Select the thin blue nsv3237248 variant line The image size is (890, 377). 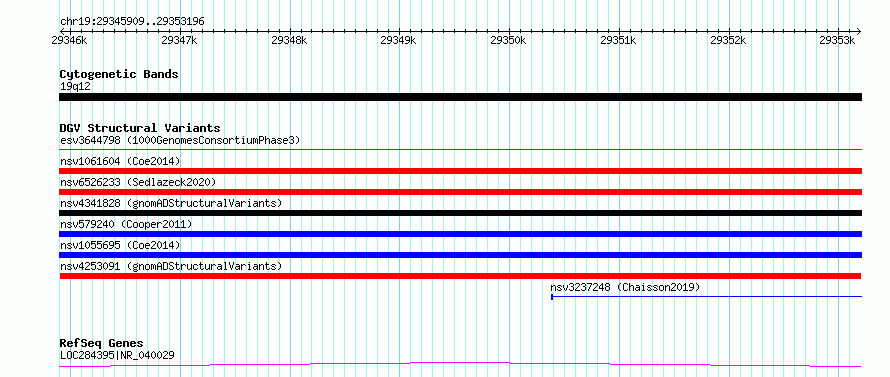pyautogui.click(x=707, y=297)
